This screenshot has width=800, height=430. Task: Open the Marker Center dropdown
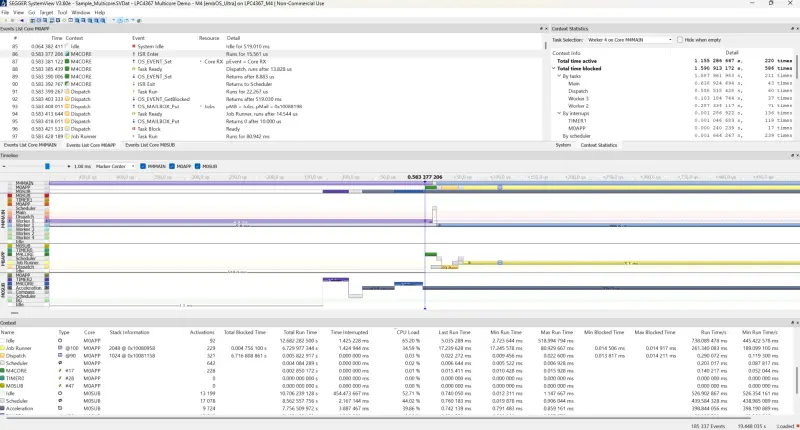[115, 166]
